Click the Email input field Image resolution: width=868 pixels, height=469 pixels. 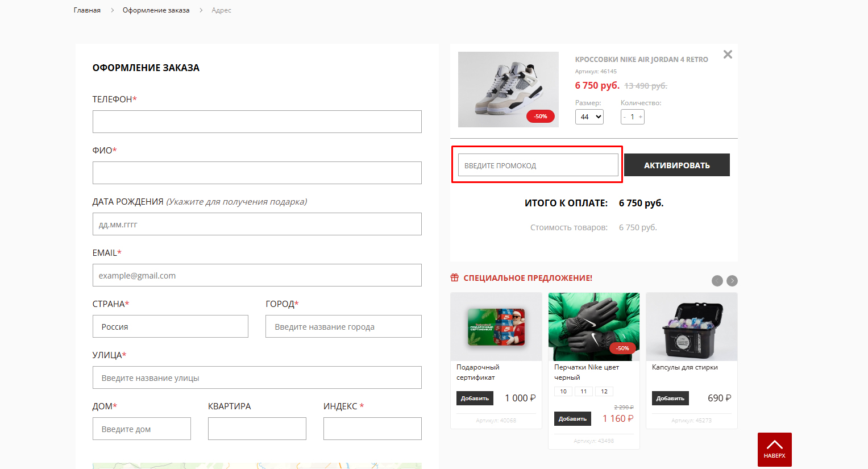click(257, 275)
